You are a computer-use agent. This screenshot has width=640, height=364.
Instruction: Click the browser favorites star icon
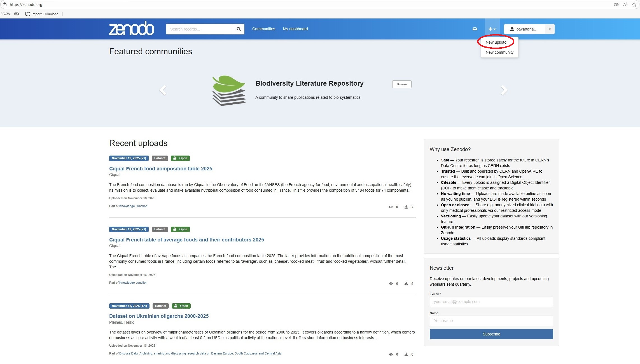[634, 4]
